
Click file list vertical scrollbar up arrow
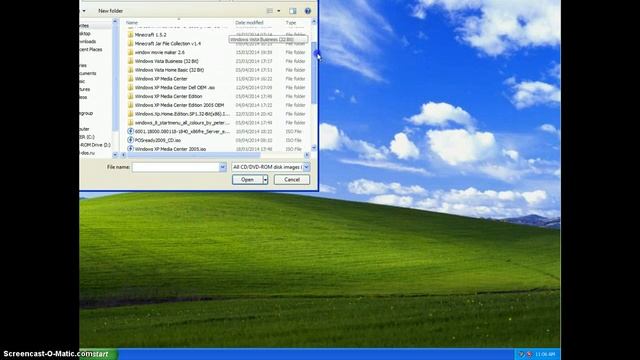pyautogui.click(x=314, y=22)
